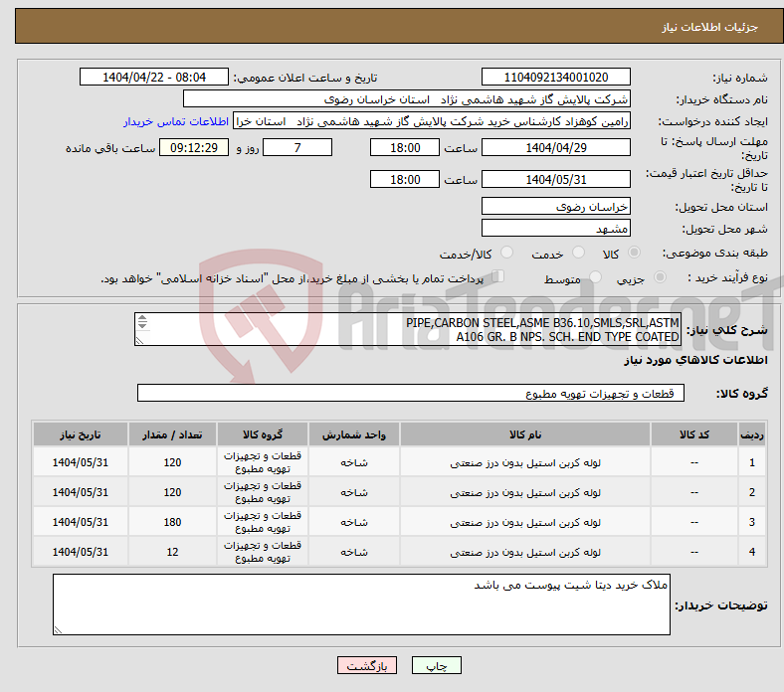Click the announcement date field 1404/04/22 - 08:04

point(154,78)
